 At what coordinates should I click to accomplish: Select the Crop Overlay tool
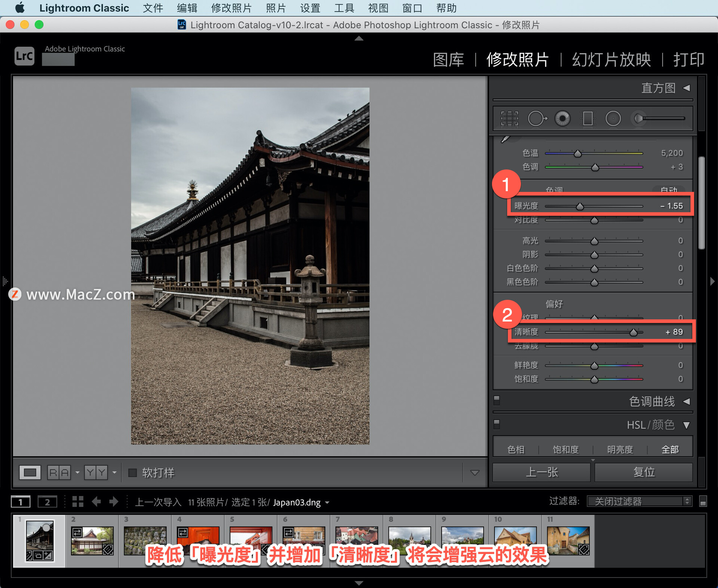click(509, 118)
